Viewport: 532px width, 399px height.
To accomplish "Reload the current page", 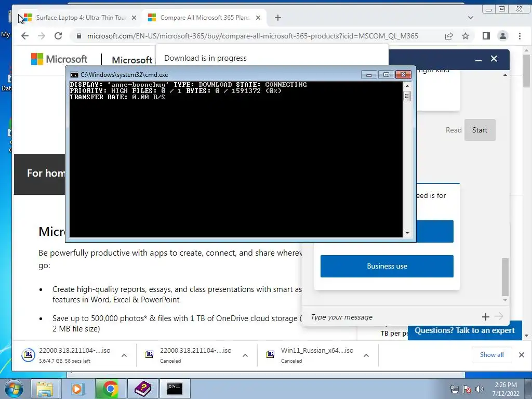I will tap(58, 36).
